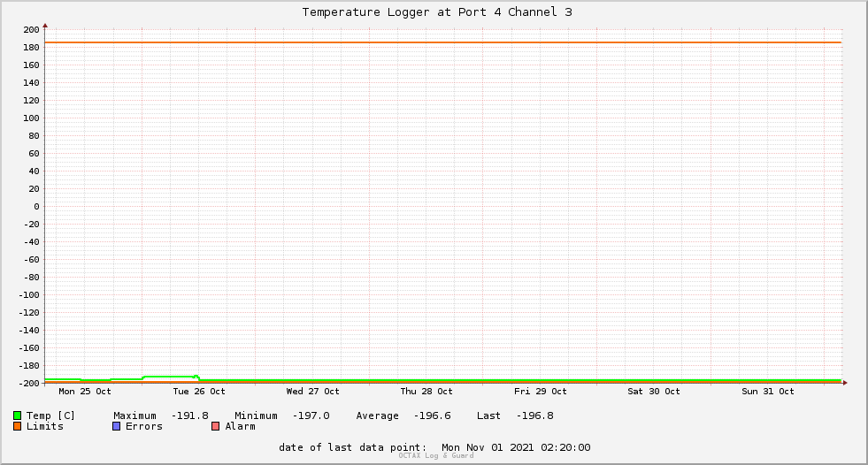
Task: Click the 'date of last data point:' label
Action: (353, 447)
